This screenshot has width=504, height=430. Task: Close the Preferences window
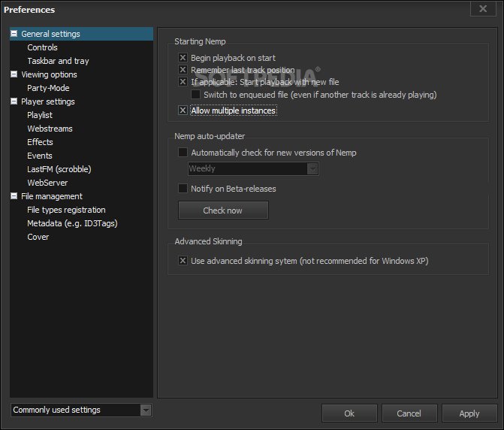tap(483, 9)
